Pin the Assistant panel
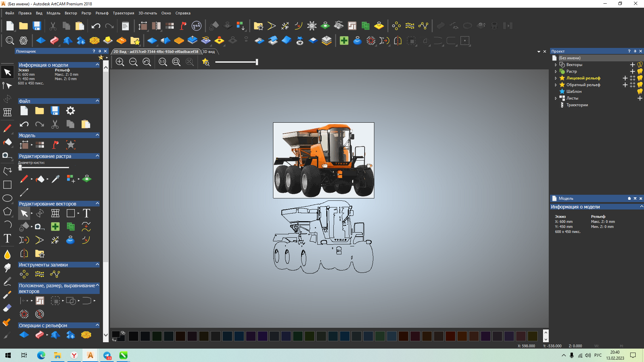Screen dimensions: 644x362 tap(100, 51)
